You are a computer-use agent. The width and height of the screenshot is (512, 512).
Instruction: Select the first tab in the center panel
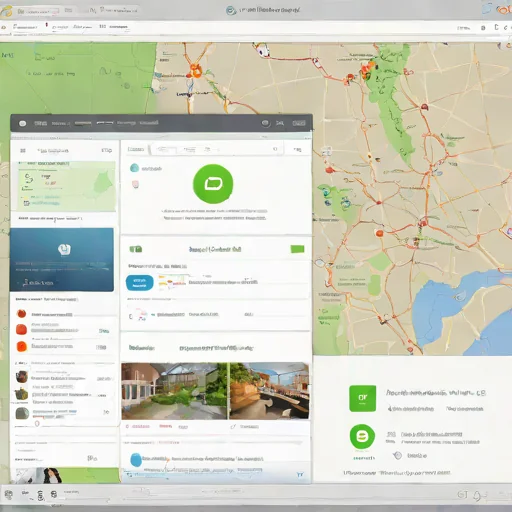click(x=136, y=149)
